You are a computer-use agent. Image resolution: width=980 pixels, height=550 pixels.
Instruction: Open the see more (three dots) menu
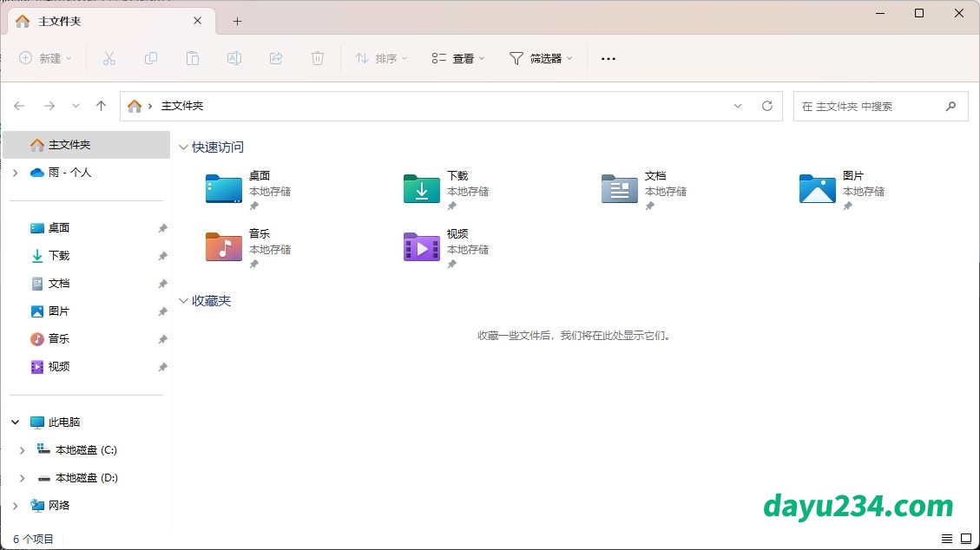tap(608, 58)
